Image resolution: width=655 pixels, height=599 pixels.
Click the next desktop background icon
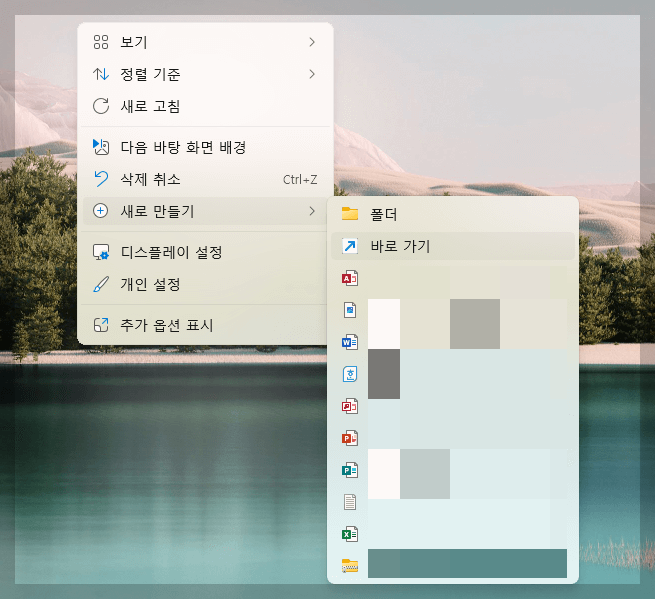101,147
